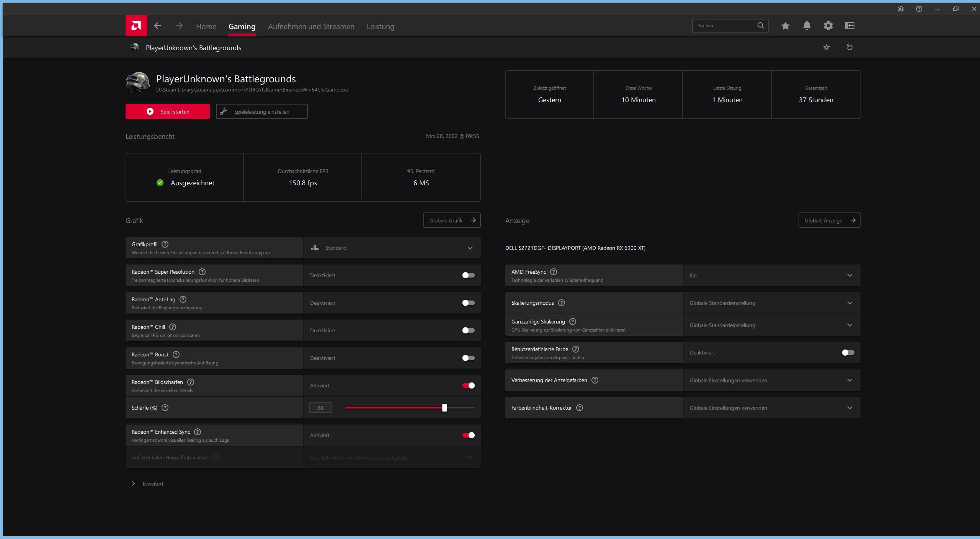Click the Globale Grafik button
This screenshot has width=980, height=539.
tap(452, 220)
